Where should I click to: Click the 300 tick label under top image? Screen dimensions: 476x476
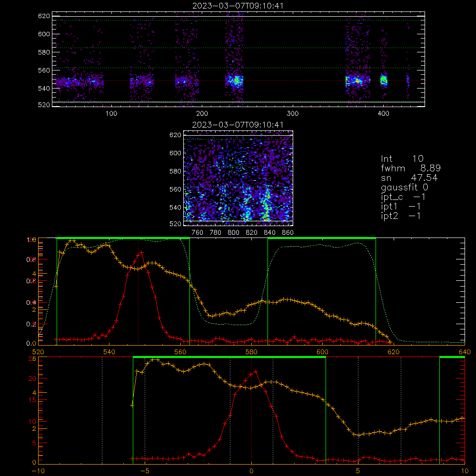click(293, 114)
